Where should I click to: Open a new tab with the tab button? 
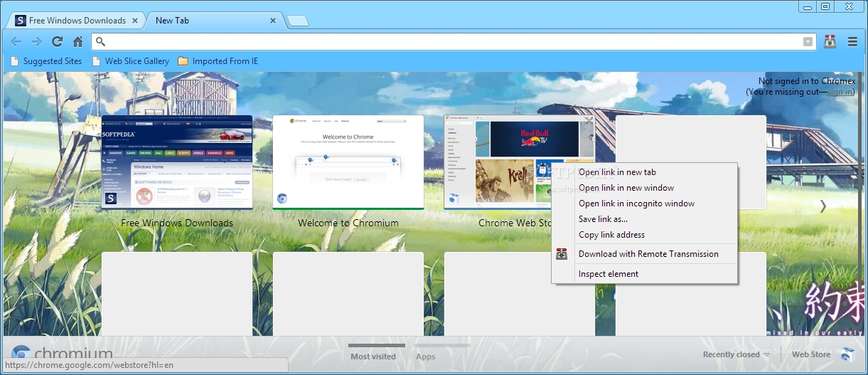pos(298,21)
